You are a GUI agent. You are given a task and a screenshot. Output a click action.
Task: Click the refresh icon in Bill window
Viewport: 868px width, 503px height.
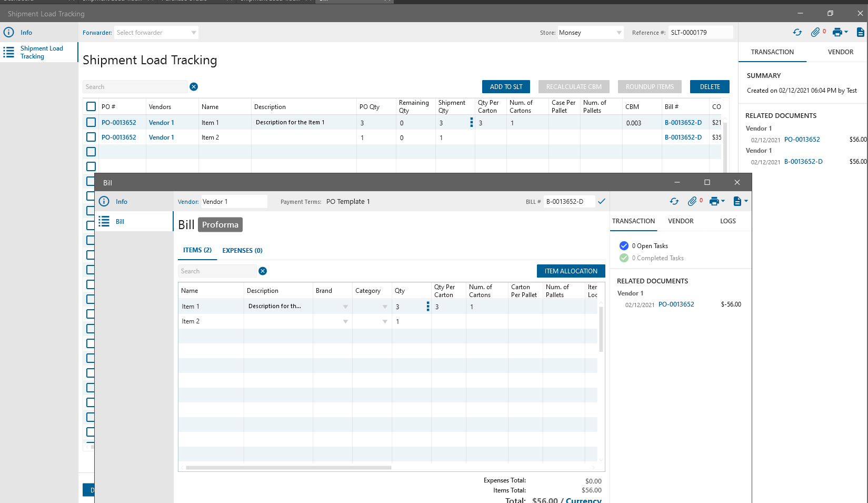pyautogui.click(x=674, y=201)
